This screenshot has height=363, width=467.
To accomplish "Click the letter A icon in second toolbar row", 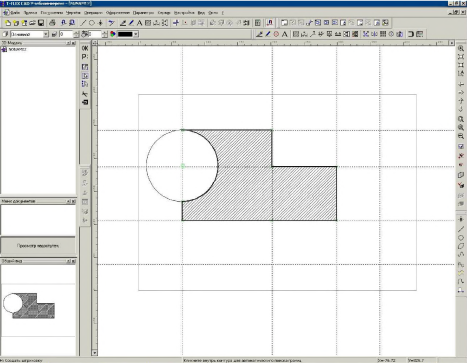I will (284, 34).
